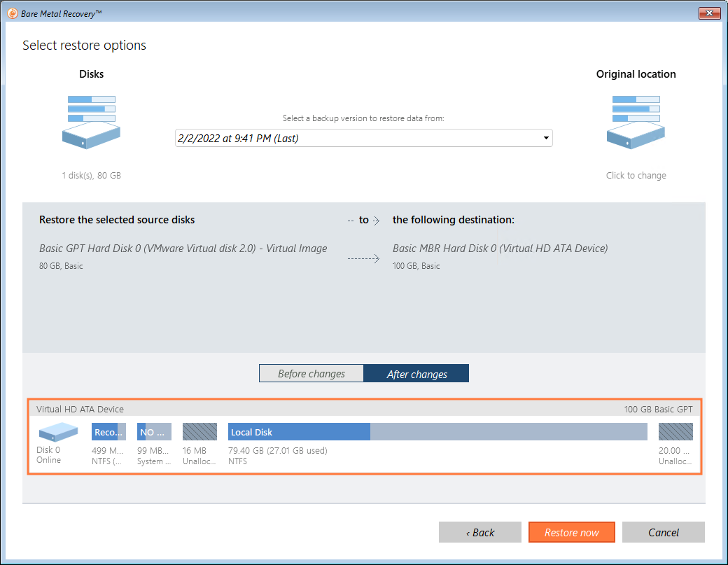Click the source disk Basic GPT Hard Disk 0 entry
The height and width of the screenshot is (565, 728).
[183, 249]
